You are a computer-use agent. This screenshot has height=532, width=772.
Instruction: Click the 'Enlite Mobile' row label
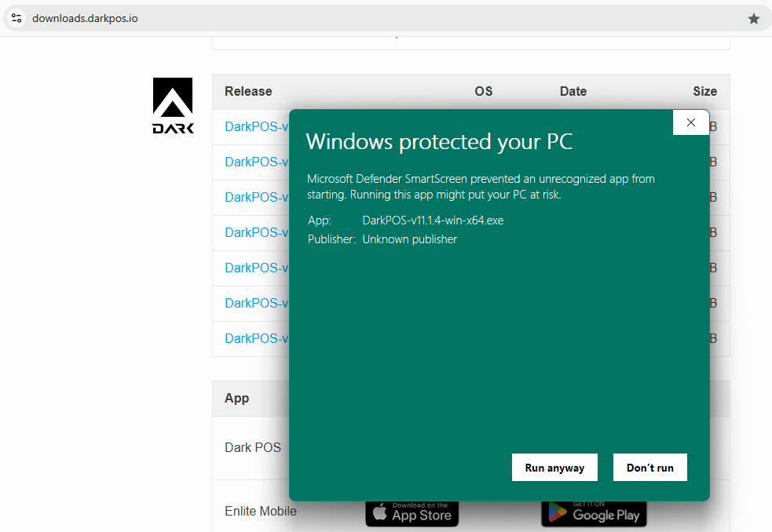[x=261, y=512]
